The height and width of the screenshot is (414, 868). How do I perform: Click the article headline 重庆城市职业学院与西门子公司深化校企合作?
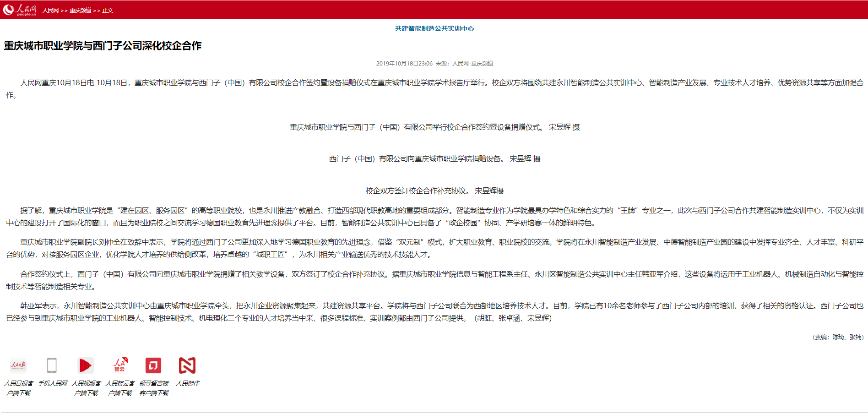coord(103,46)
